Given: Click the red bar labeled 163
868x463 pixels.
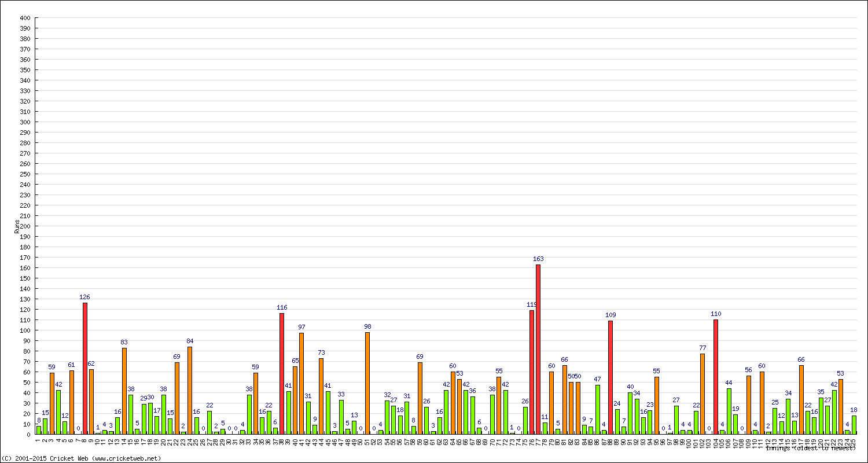Looking at the screenshot, I should click(538, 349).
